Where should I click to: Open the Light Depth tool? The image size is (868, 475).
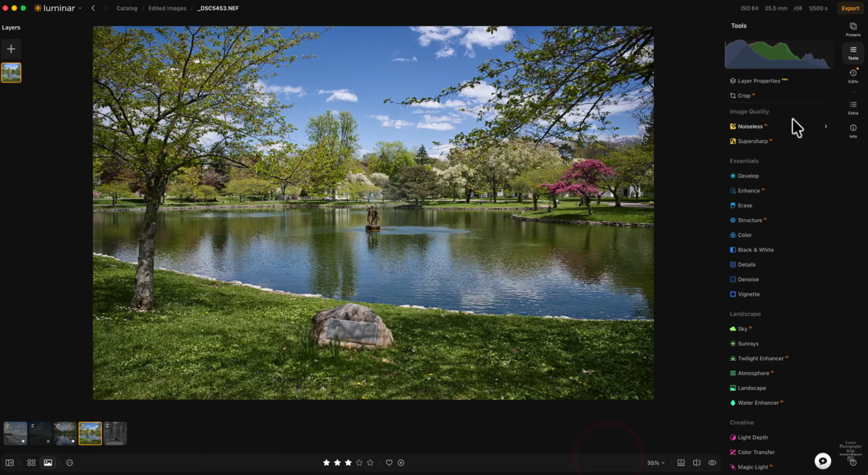click(x=749, y=437)
